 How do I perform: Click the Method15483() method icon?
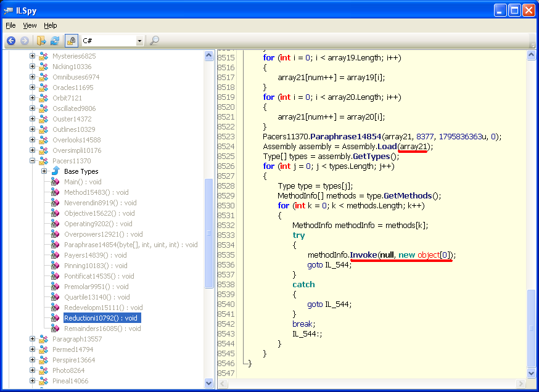pyautogui.click(x=56, y=192)
